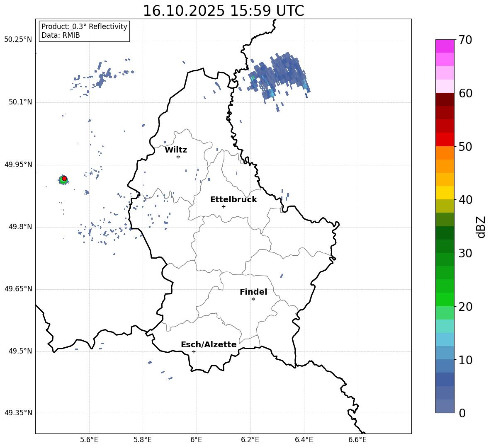Click the 49.8°N latitude label

(20, 227)
